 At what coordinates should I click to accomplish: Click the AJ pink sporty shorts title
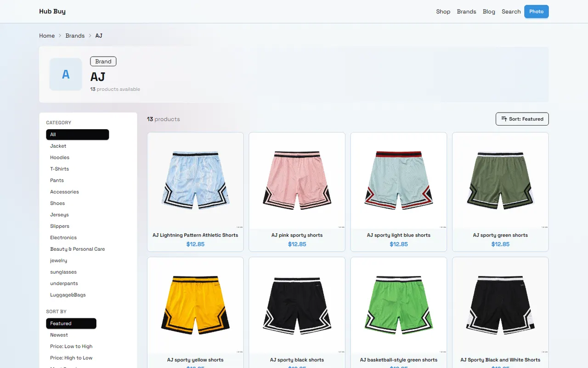pos(297,235)
